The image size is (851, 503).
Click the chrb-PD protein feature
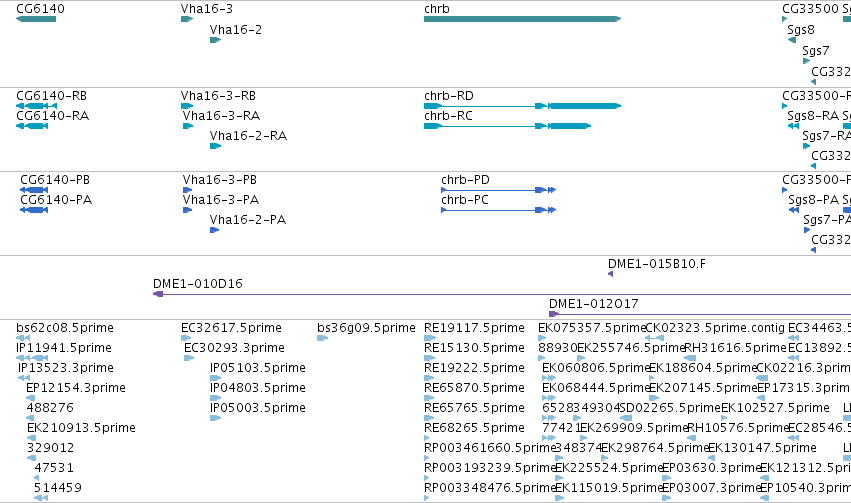499,190
